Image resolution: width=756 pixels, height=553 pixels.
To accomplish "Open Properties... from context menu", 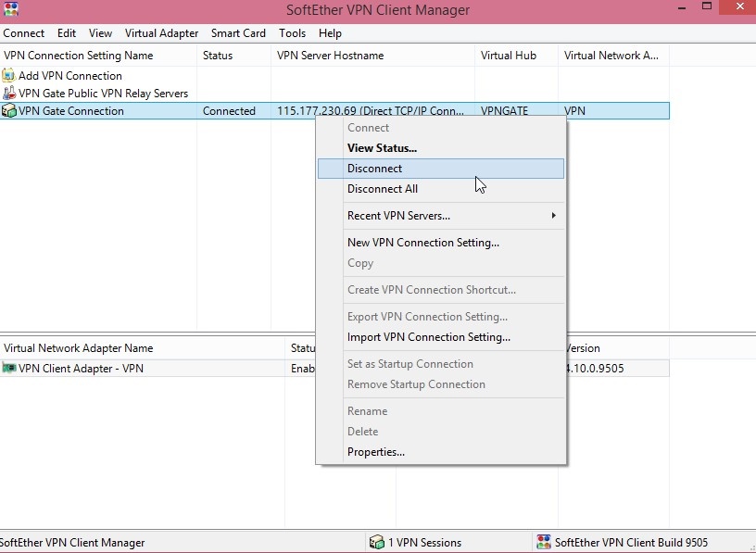I will tap(441, 452).
